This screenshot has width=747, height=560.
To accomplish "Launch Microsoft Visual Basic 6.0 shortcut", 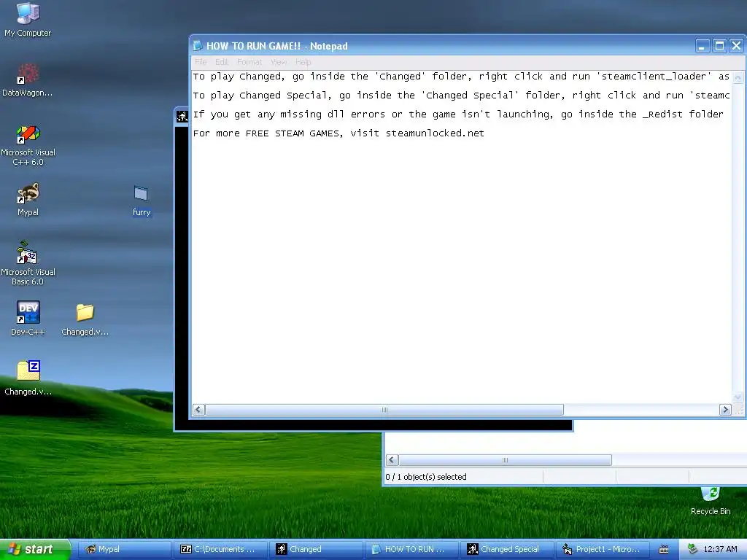I will click(x=28, y=263).
